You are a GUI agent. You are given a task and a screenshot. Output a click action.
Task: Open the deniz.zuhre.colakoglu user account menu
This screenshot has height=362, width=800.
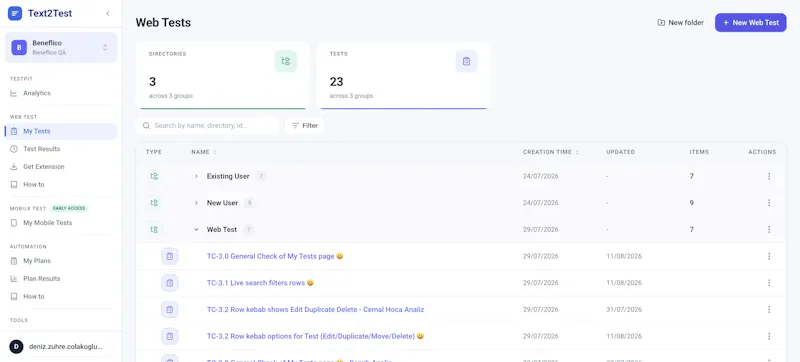[61, 347]
